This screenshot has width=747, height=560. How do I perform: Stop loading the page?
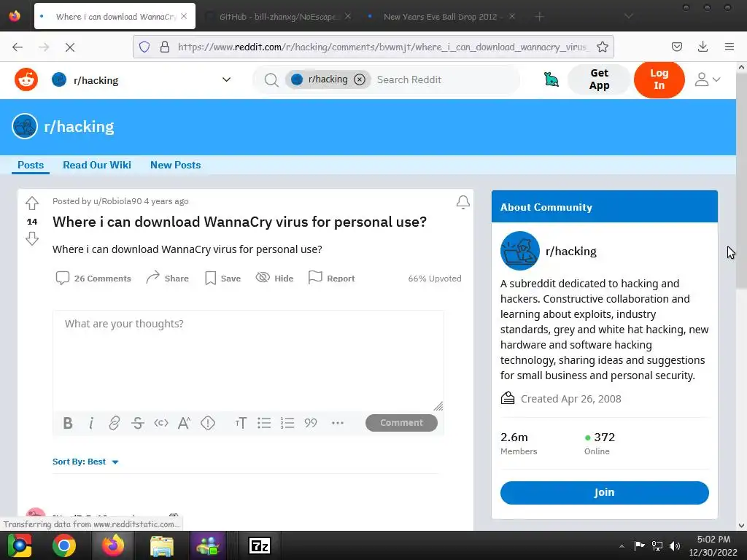point(69,47)
